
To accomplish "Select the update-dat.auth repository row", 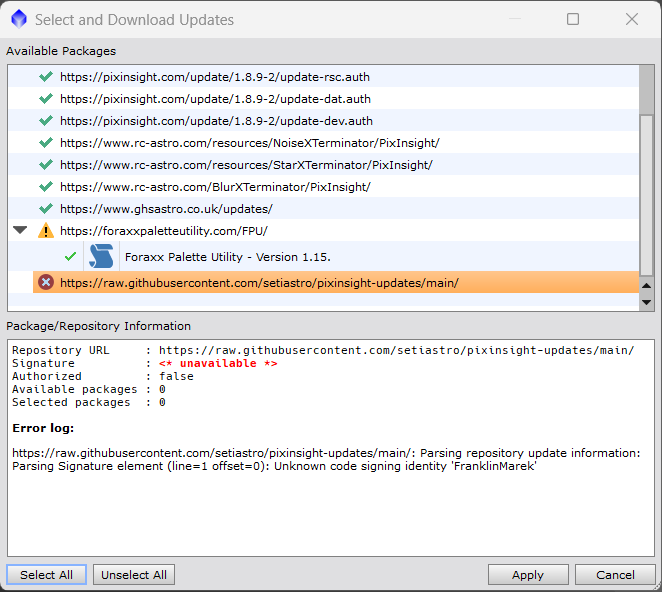I will pos(323,98).
